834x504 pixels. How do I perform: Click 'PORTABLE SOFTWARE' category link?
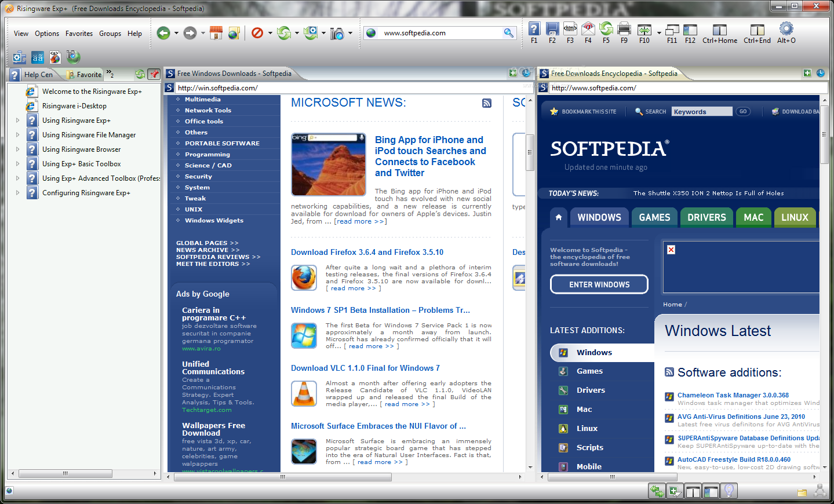(x=222, y=143)
